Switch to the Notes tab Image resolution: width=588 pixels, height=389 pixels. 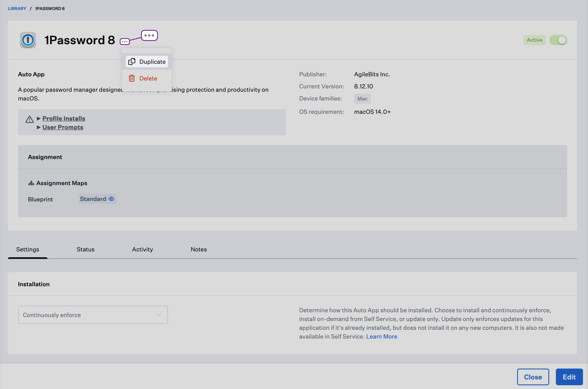click(199, 249)
